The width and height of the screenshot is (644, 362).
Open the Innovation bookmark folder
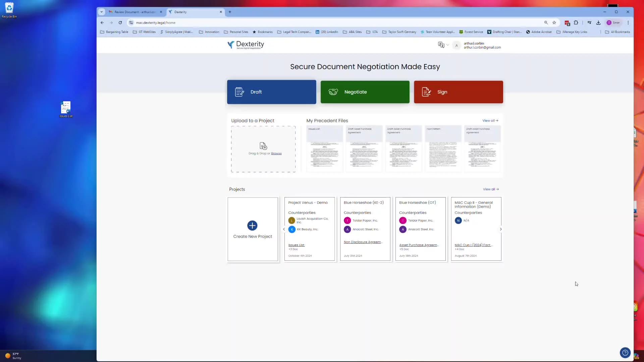click(209, 32)
